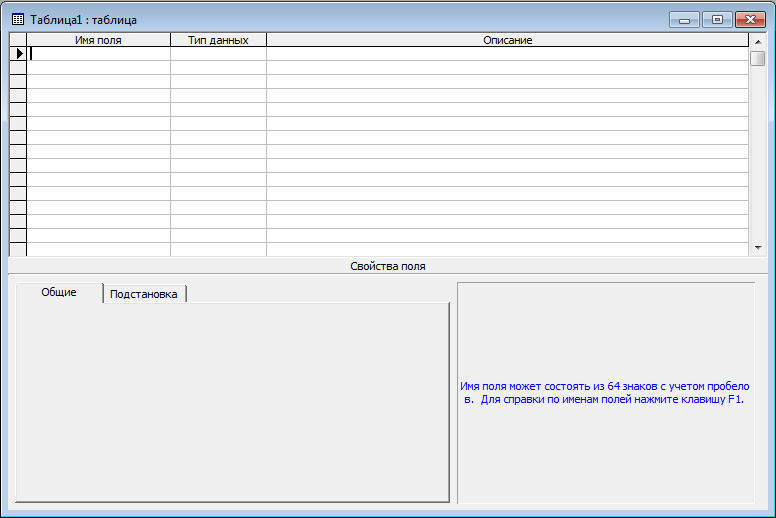Click the Тип данных column header
This screenshot has width=776, height=518.
coord(218,40)
